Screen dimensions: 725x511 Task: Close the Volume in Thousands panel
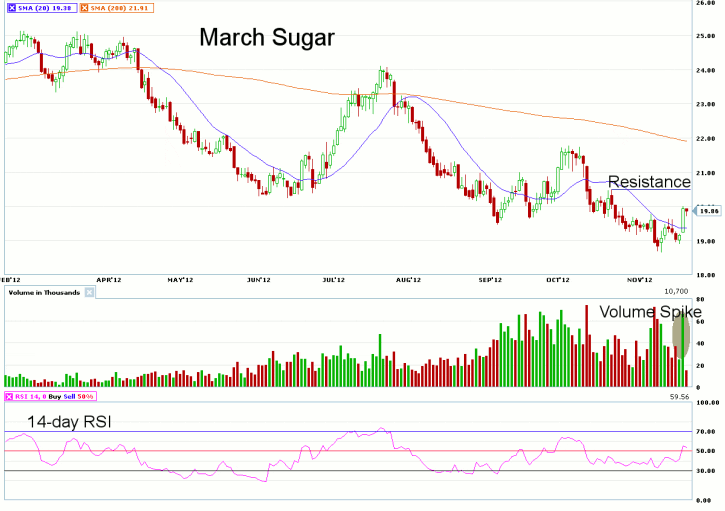[87, 292]
